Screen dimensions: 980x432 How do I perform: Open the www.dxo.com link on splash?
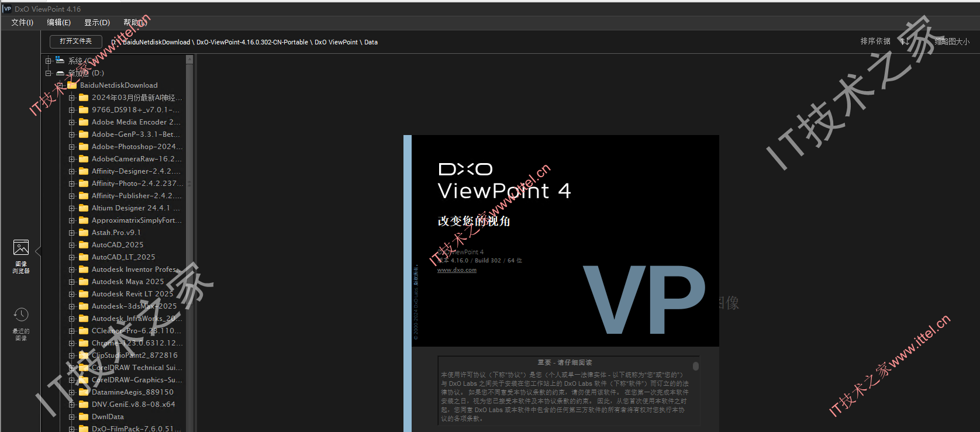457,270
